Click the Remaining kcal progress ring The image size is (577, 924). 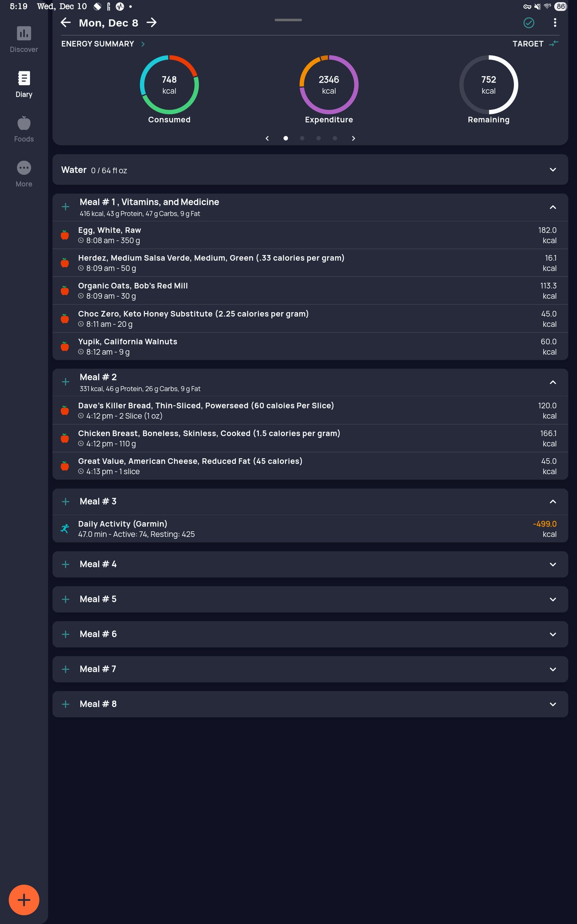(x=488, y=85)
